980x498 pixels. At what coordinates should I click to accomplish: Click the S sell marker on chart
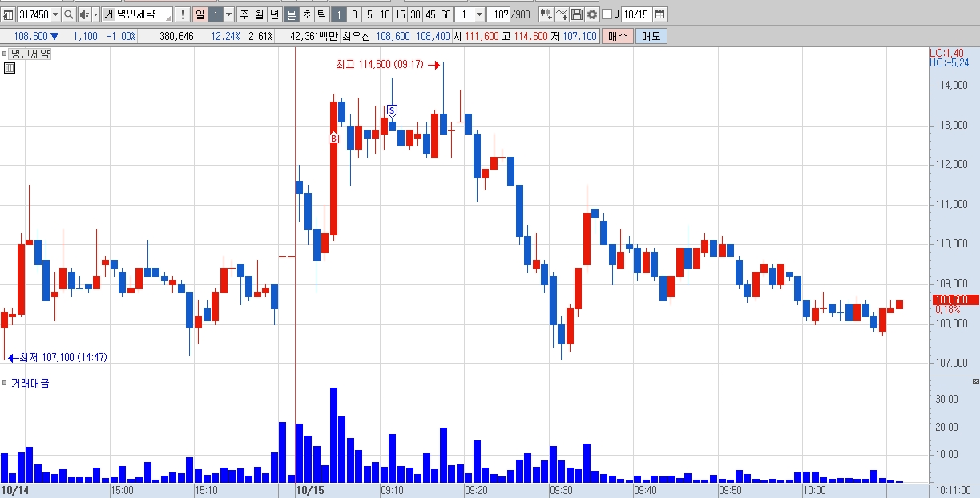pos(393,110)
